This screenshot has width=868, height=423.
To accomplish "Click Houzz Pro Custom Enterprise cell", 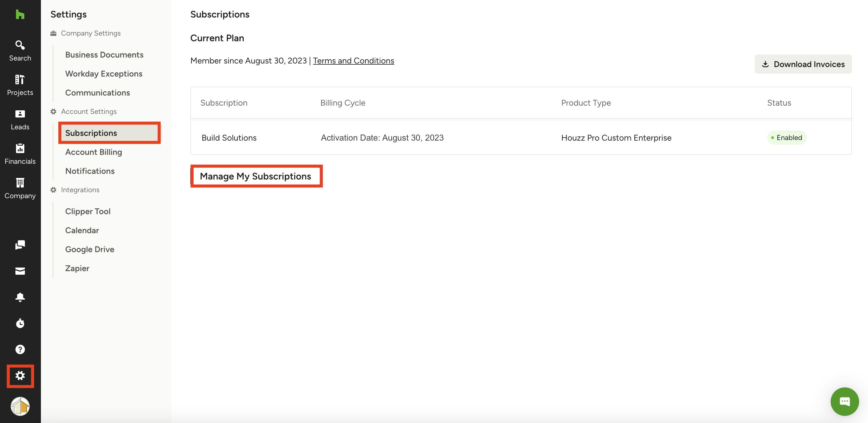I will (616, 138).
